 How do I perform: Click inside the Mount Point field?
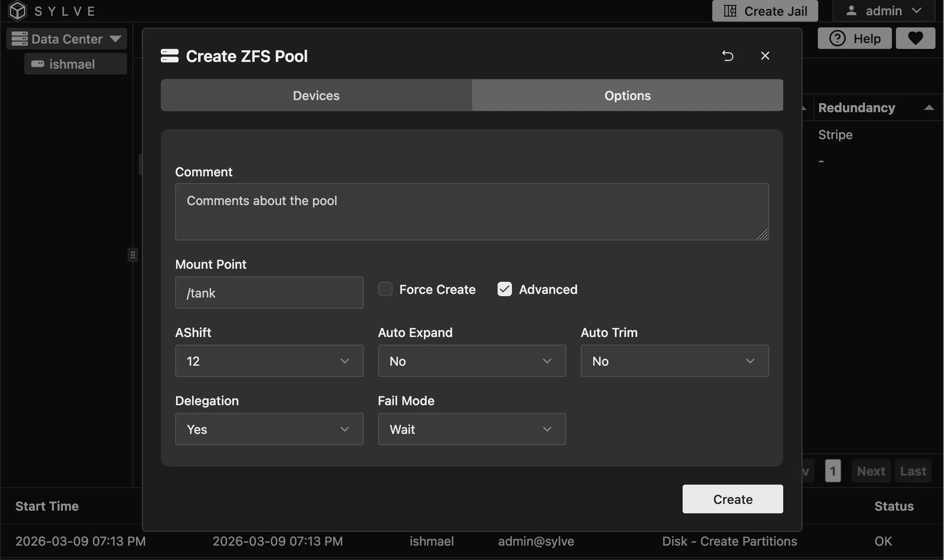click(269, 293)
